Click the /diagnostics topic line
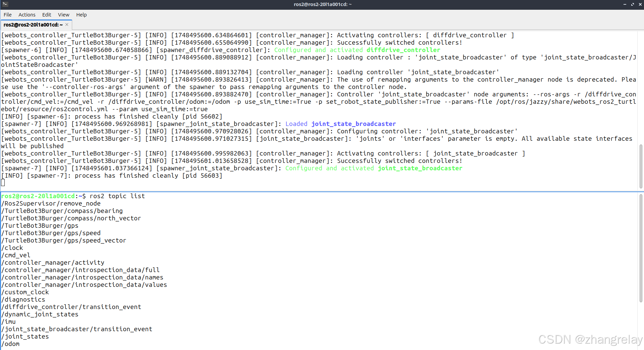 tap(23, 300)
